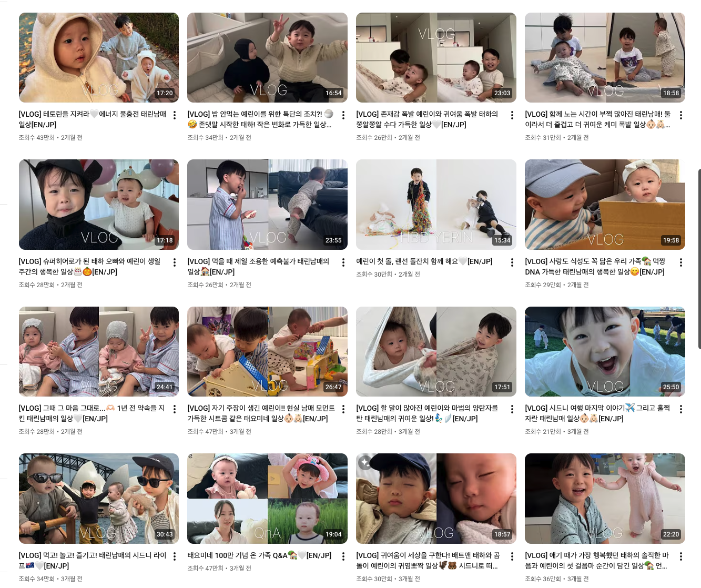Screen dimensions: 701x588
Task: Open more actions for the 23:03 video
Action: click(x=512, y=115)
